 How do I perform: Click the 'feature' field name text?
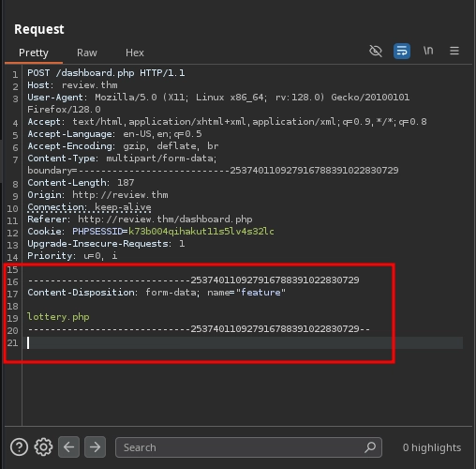(260, 293)
